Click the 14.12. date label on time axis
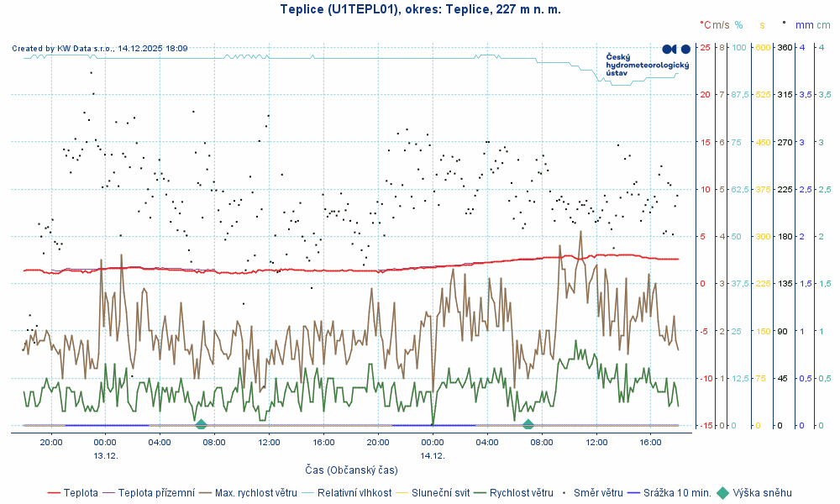The width and height of the screenshot is (840, 504). tap(432, 455)
